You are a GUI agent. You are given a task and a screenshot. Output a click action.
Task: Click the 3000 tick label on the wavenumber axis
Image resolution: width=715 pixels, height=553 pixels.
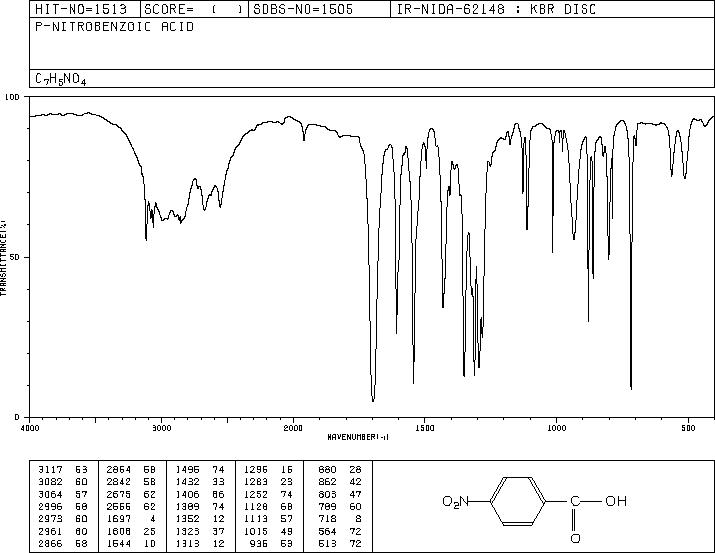pyautogui.click(x=161, y=428)
